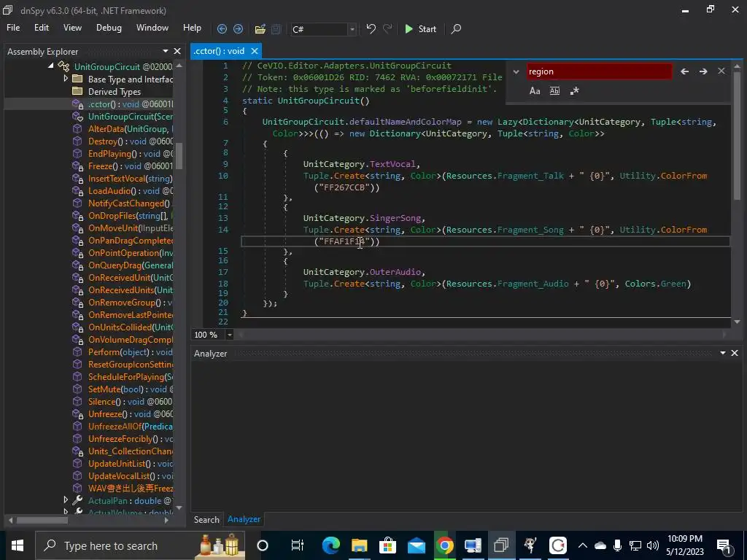Close the .cctor() : void tab
747x560 pixels.
tap(255, 51)
